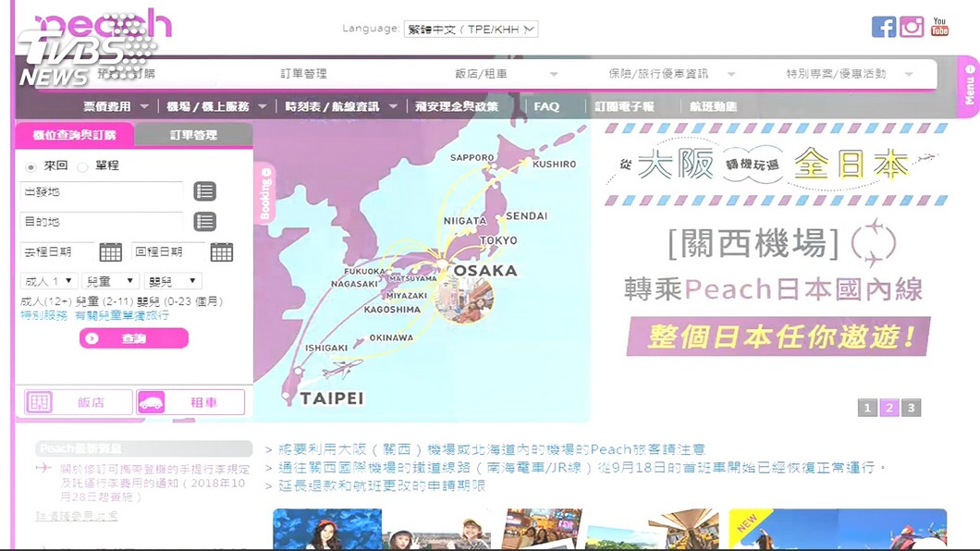The width and height of the screenshot is (980, 551).
Task: Open the 延長退款和航班更改的申請期限 link
Action: pos(382,485)
